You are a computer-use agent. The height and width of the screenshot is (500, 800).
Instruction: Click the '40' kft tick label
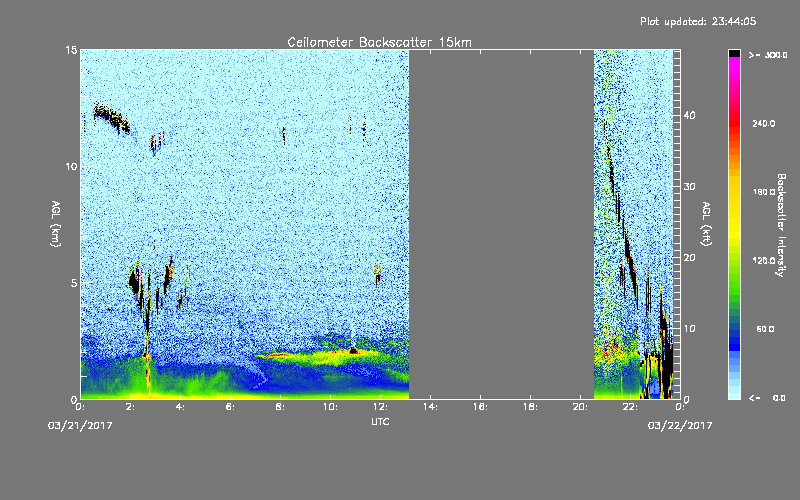689,115
